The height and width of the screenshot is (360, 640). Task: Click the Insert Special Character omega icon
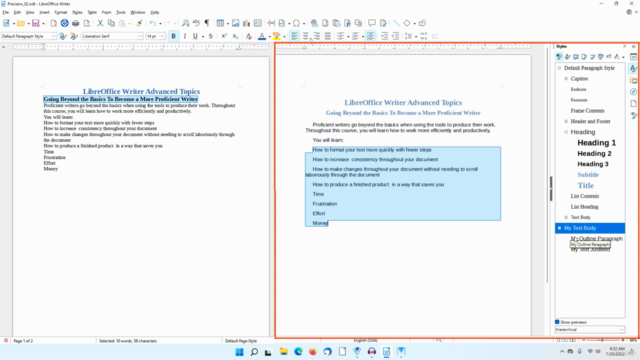point(296,23)
